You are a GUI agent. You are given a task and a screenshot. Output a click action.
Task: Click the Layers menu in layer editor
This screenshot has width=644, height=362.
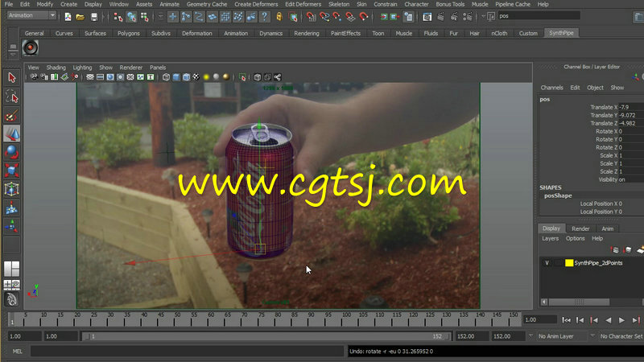point(550,238)
